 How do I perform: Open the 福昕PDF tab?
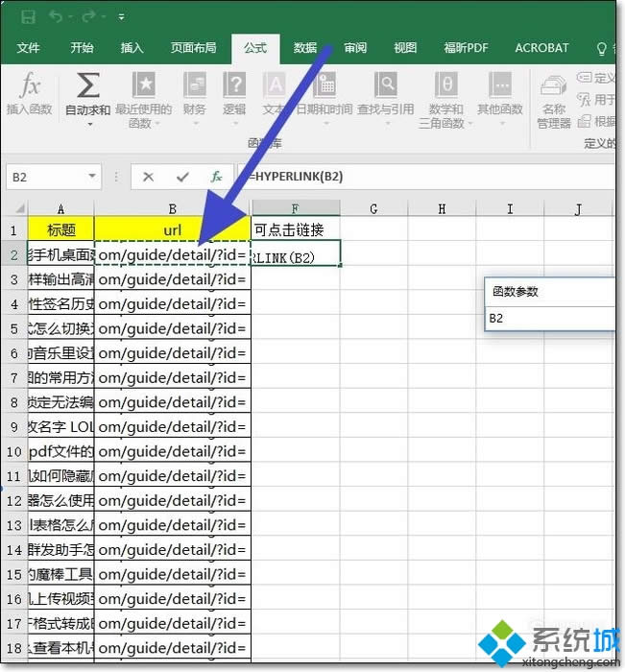(466, 48)
